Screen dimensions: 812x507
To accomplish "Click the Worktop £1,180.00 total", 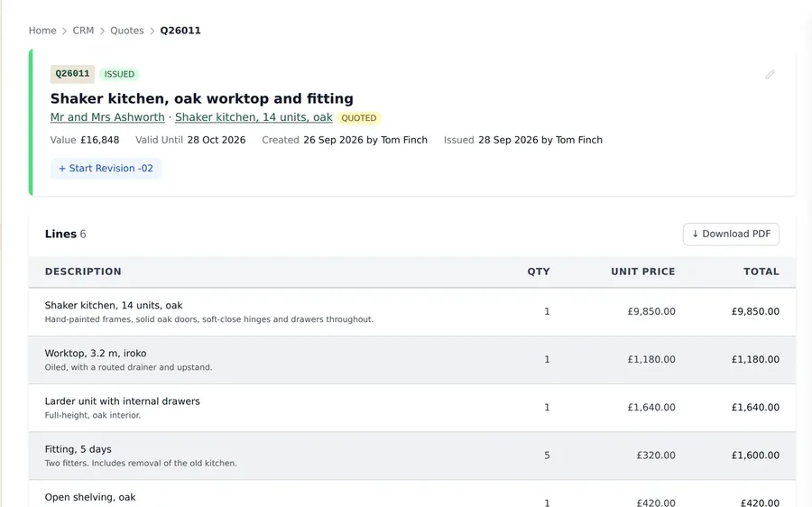I will tap(755, 359).
